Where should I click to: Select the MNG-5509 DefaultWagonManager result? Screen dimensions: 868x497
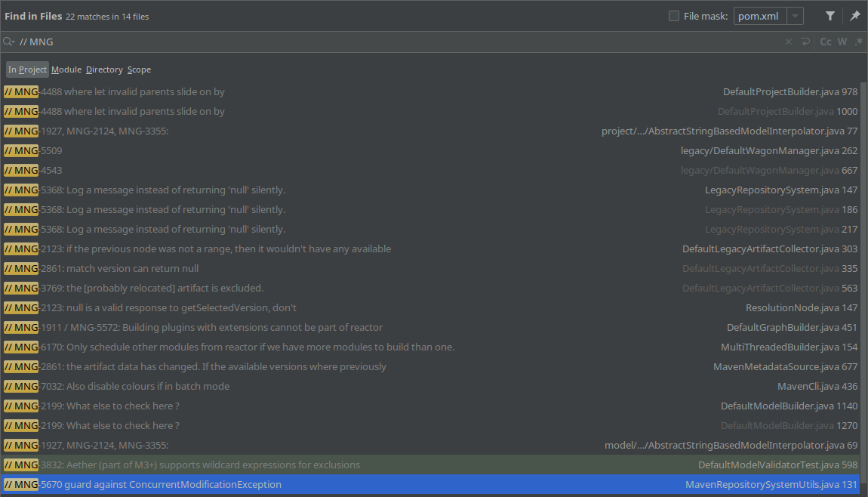pos(302,150)
